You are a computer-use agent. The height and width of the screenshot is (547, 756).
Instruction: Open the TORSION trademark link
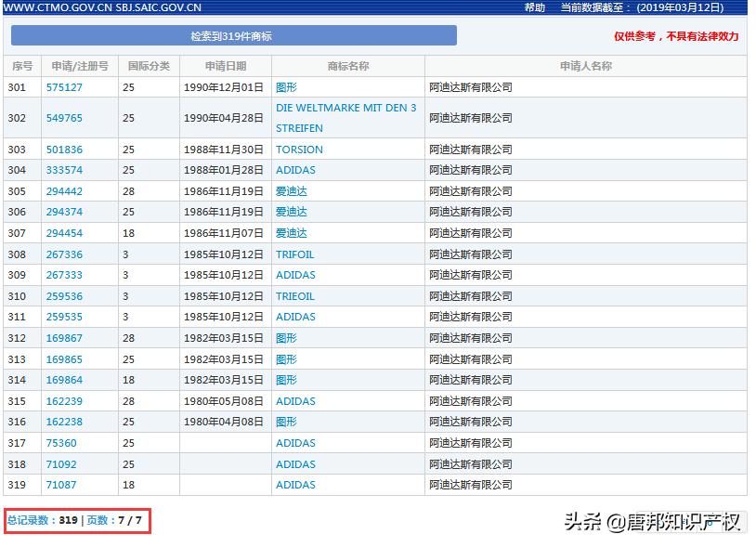[298, 149]
